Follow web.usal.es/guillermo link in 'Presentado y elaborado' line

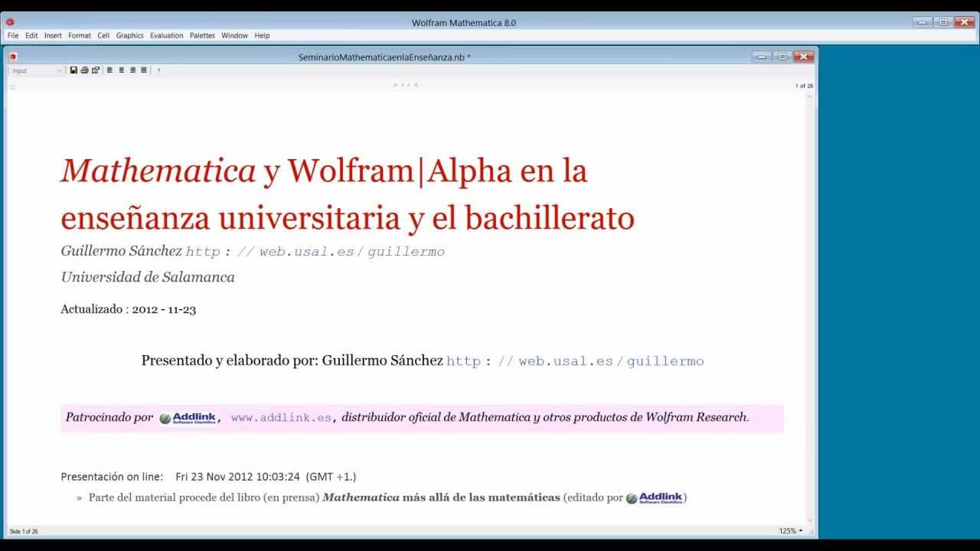pos(575,361)
